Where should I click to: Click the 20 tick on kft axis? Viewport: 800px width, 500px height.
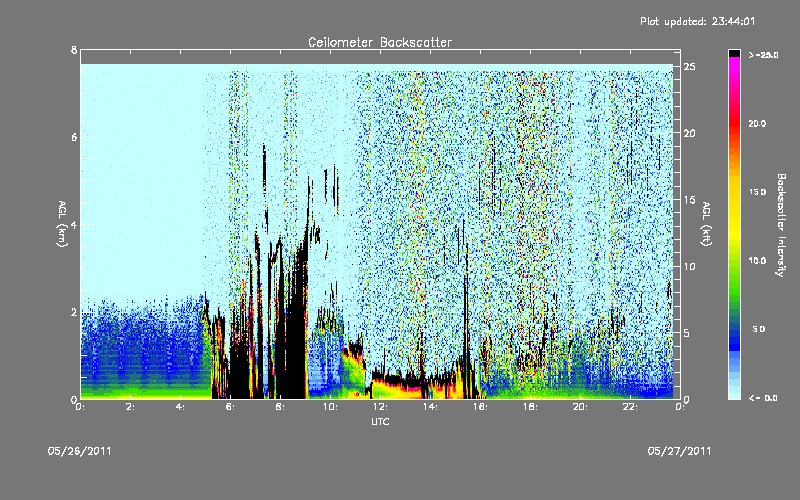(690, 133)
